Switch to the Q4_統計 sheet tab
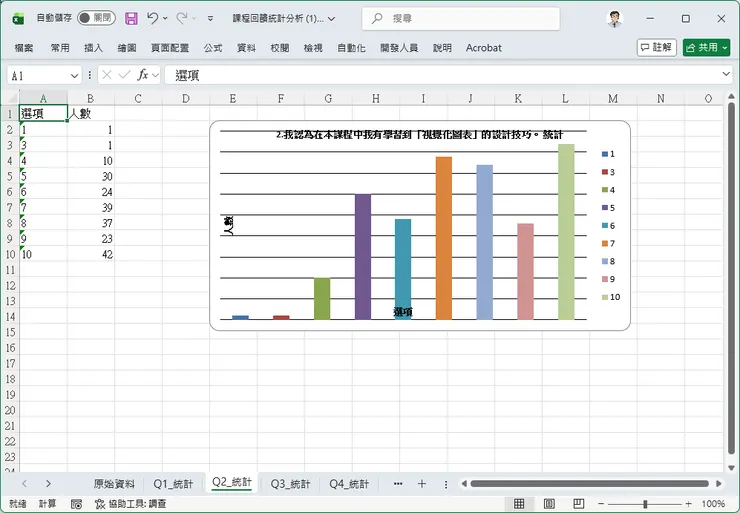The image size is (740, 513). click(x=349, y=484)
